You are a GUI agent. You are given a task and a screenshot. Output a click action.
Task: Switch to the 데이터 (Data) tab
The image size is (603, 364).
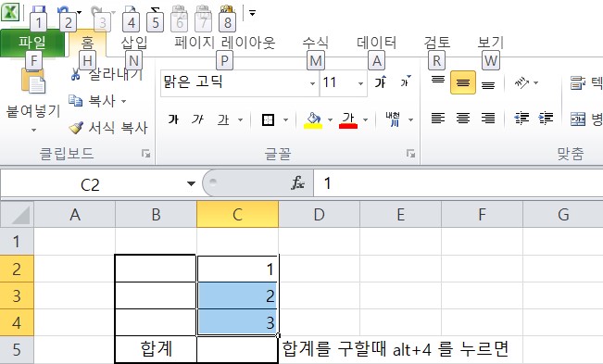coord(376,43)
